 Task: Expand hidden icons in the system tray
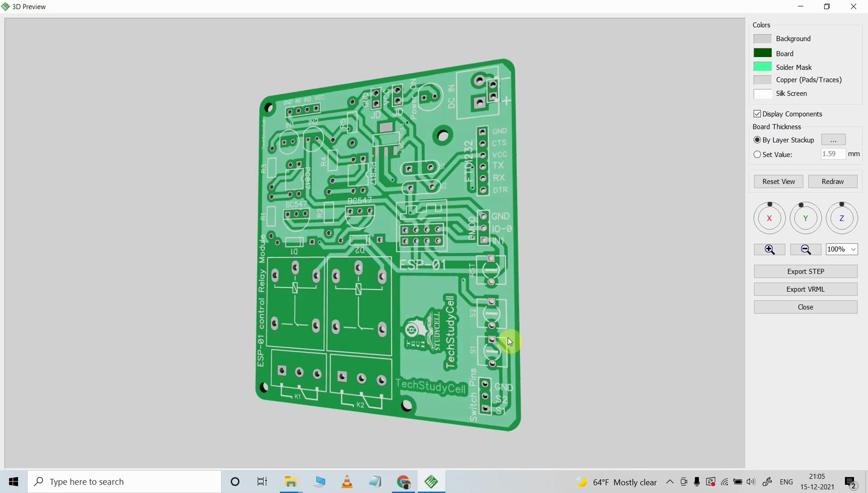pos(670,482)
